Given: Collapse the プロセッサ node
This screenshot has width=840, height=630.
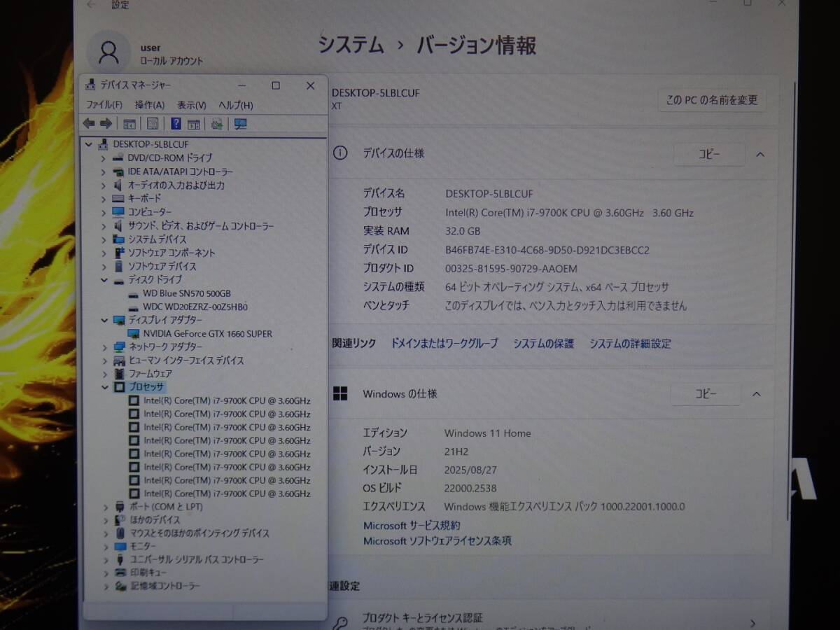Looking at the screenshot, I should tap(105, 386).
